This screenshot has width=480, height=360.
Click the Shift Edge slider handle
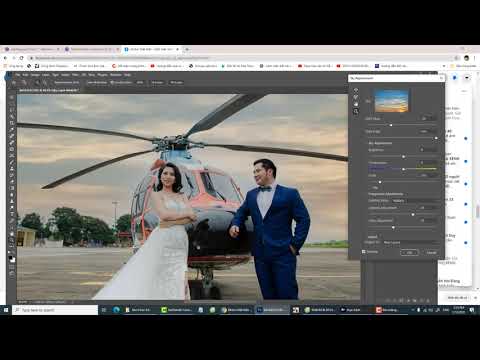point(391,125)
